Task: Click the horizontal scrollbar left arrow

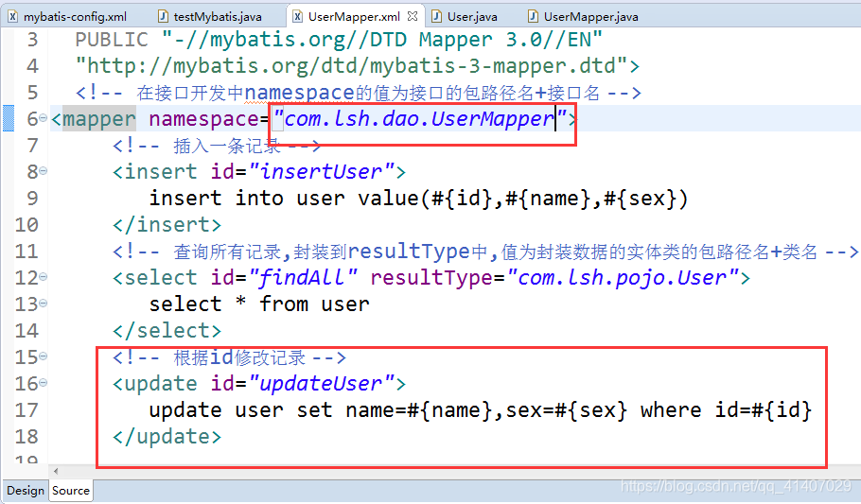Action: coord(56,471)
